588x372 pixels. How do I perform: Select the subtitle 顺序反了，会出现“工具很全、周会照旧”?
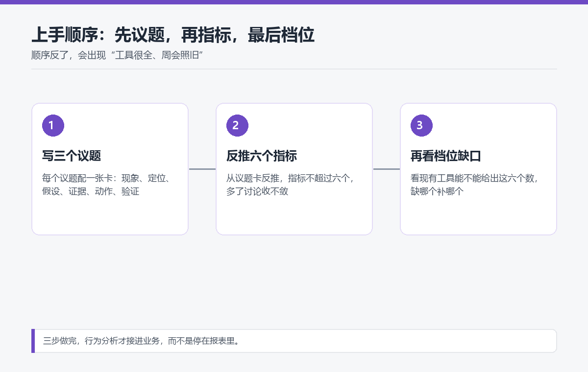118,55
